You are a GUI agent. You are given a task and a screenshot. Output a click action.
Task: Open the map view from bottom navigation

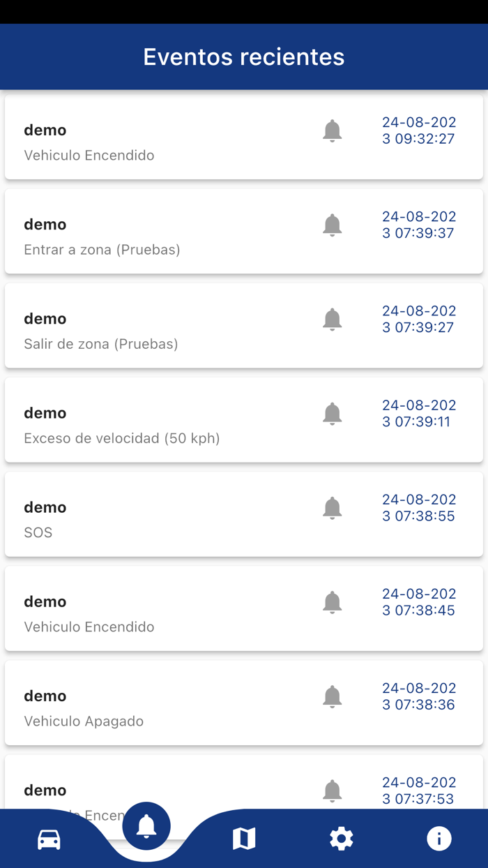pos(244,838)
